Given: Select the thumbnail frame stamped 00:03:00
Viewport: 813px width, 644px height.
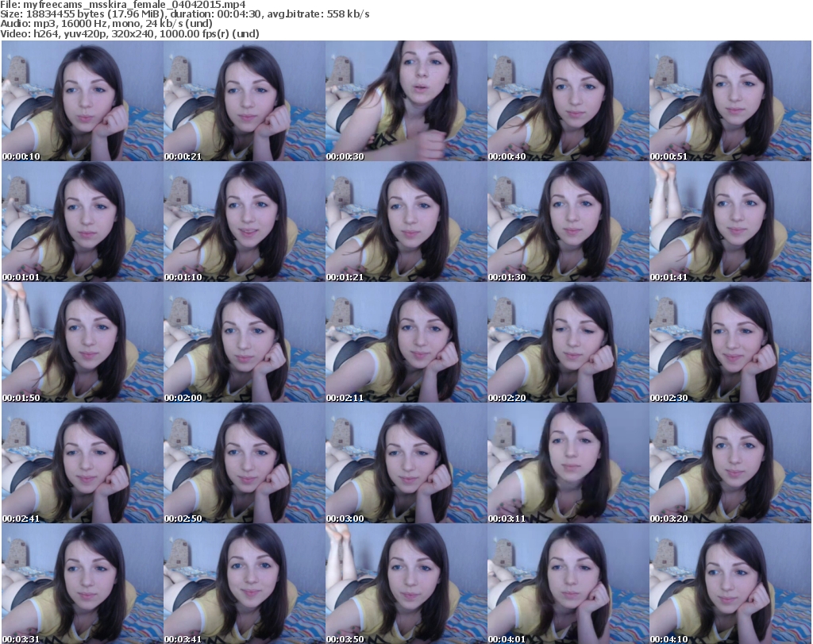Looking at the screenshot, I should click(x=406, y=463).
